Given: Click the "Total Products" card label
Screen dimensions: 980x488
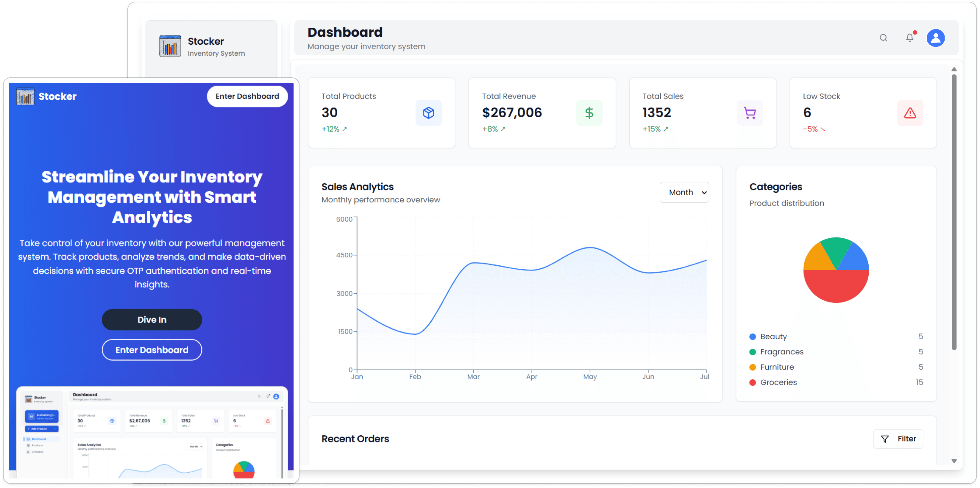Looking at the screenshot, I should tap(349, 96).
